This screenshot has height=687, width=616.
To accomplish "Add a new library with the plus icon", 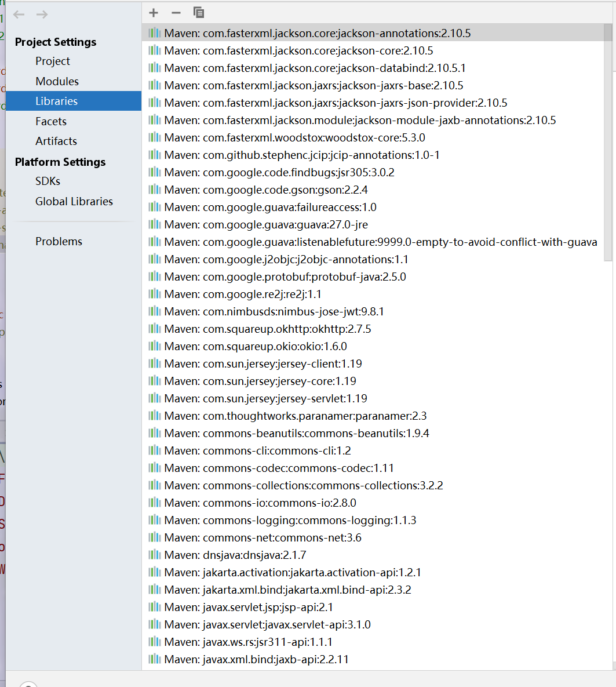I will pyautogui.click(x=153, y=12).
